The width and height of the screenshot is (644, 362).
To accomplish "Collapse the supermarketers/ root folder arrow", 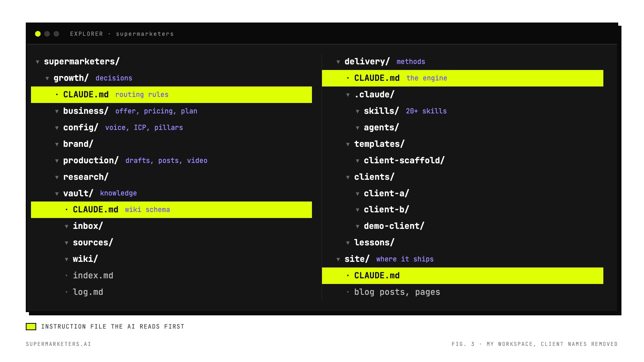I will coord(37,62).
